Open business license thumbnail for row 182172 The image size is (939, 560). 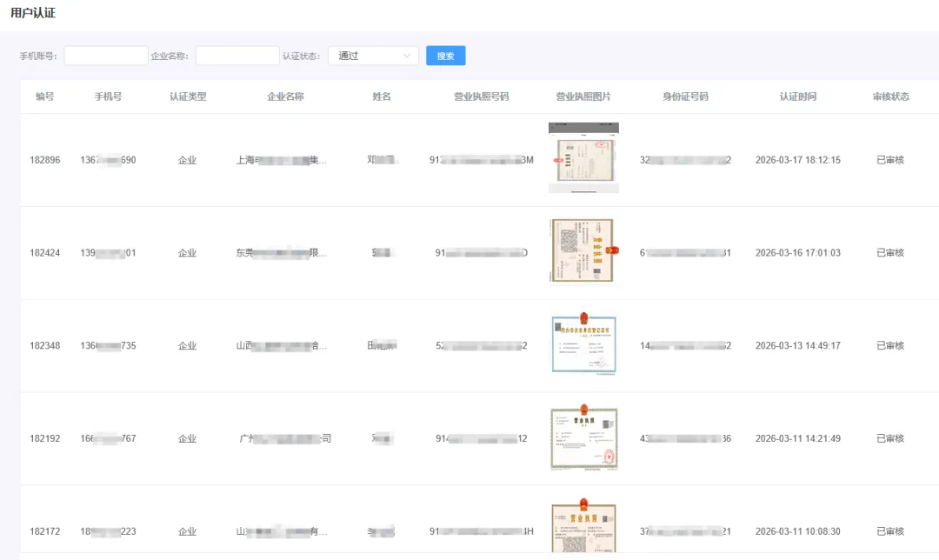coord(583,527)
